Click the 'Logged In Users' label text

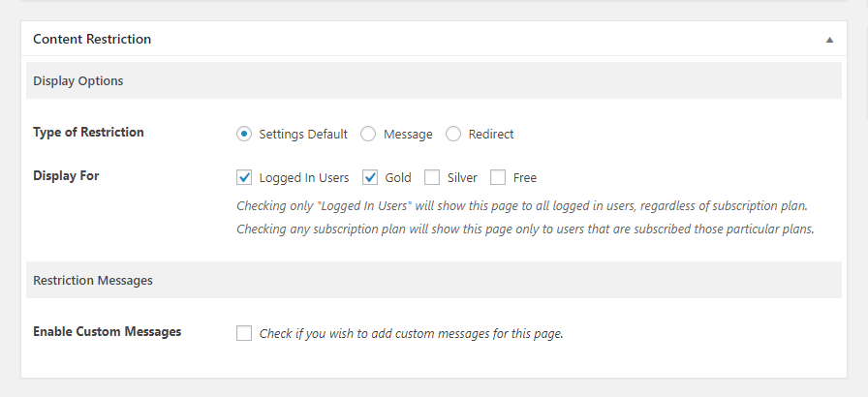coord(304,178)
